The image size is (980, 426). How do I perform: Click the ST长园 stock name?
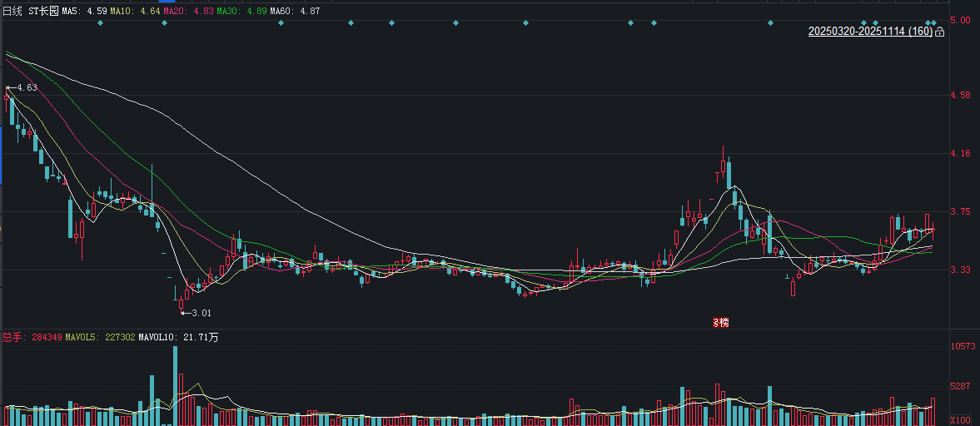tap(43, 11)
